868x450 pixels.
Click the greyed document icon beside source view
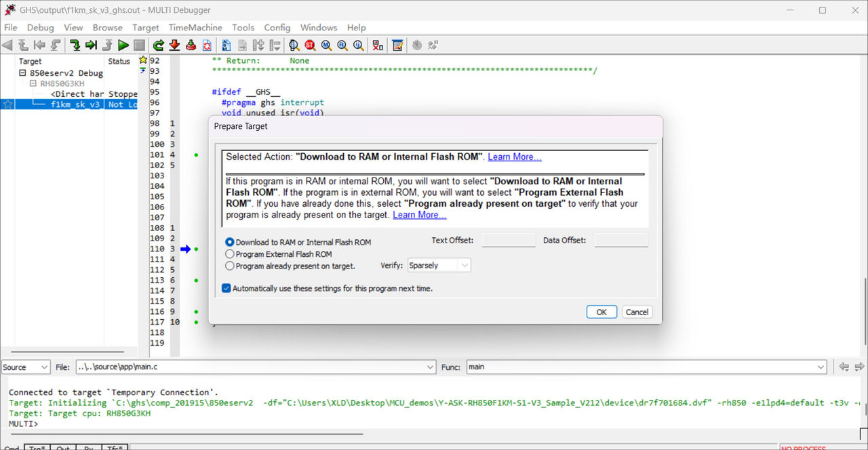click(x=242, y=45)
